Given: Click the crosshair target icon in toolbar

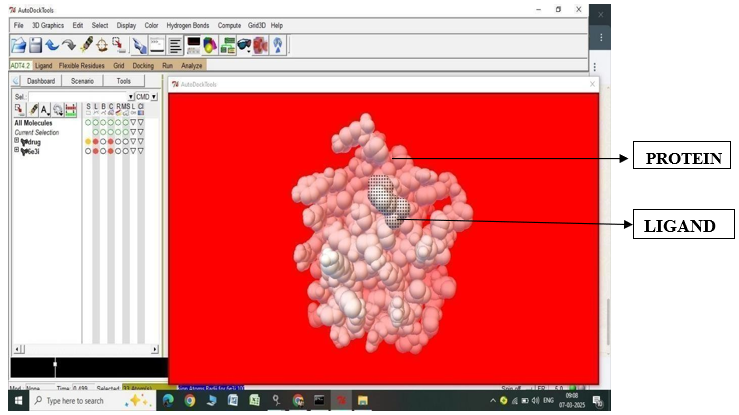Looking at the screenshot, I should pos(102,45).
